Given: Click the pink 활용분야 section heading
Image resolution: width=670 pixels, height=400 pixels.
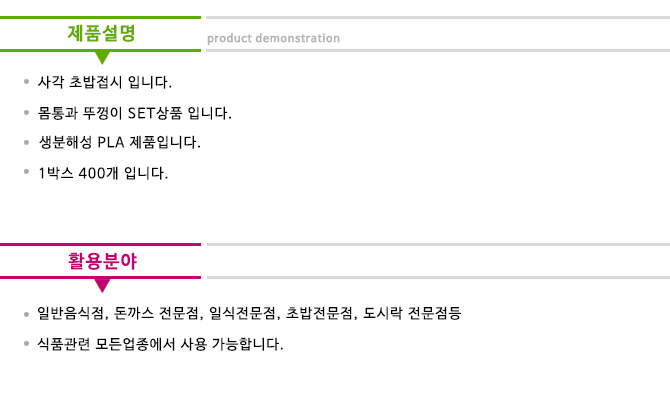Looking at the screenshot, I should pyautogui.click(x=102, y=261).
